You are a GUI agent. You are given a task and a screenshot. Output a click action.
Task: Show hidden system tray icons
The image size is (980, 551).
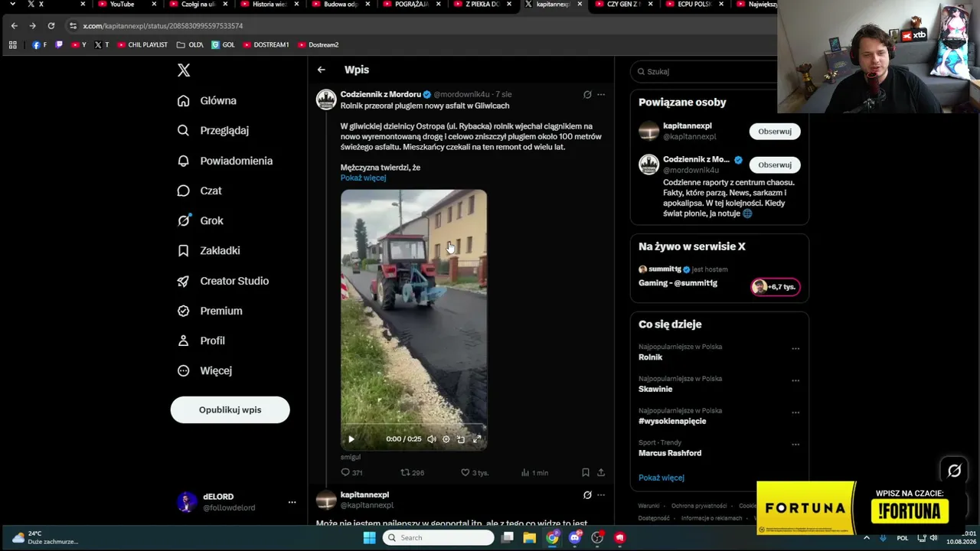point(867,538)
